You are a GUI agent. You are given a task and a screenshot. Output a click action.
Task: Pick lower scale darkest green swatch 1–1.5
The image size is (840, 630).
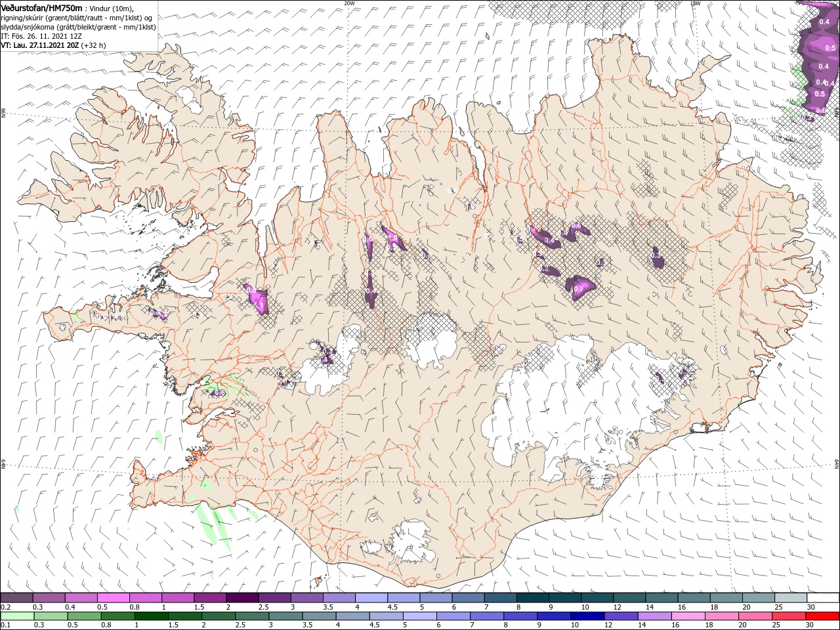pos(151,616)
